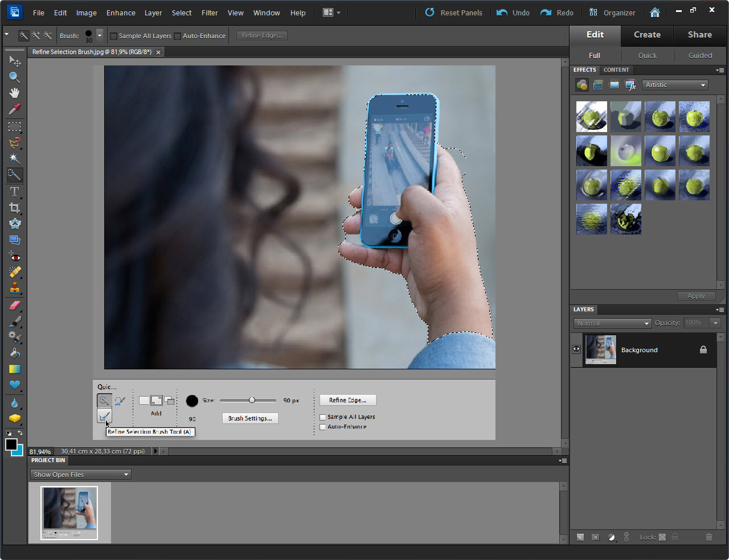729x560 pixels.
Task: Click the foreground color swatch
Action: pos(11,444)
